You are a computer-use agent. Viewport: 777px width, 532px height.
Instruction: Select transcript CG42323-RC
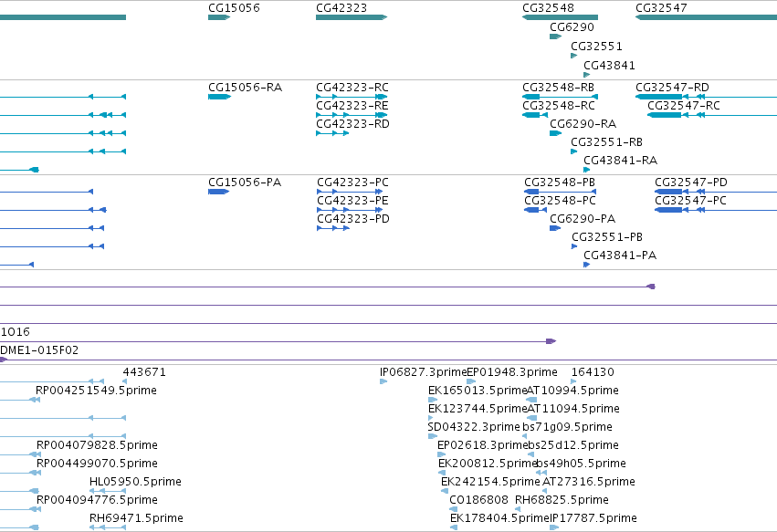pyautogui.click(x=352, y=97)
